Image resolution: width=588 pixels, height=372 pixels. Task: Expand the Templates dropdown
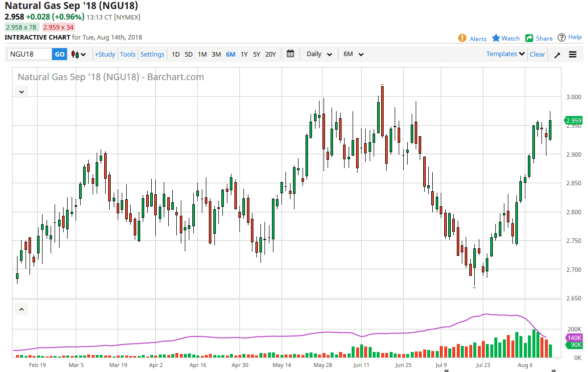(505, 54)
